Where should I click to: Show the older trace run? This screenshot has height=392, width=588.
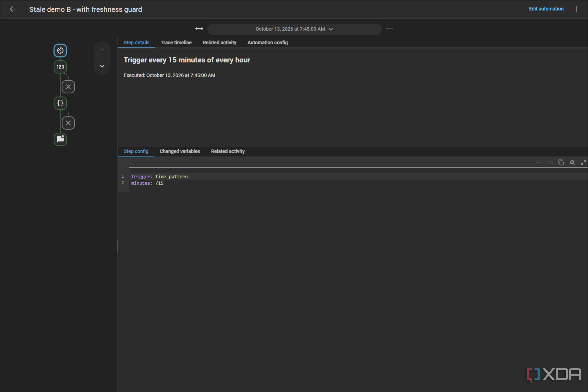pyautogui.click(x=199, y=29)
